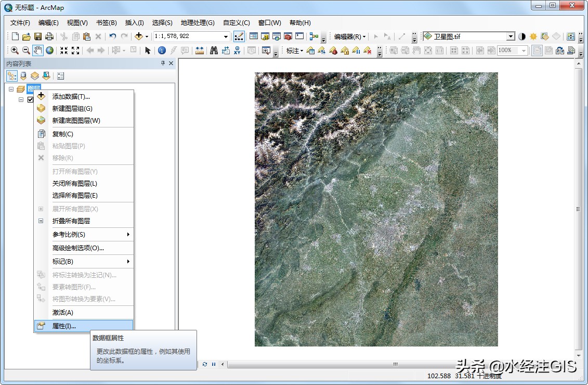This screenshot has width=588, height=385.
Task: Open the 文件(F) menu
Action: (20, 22)
